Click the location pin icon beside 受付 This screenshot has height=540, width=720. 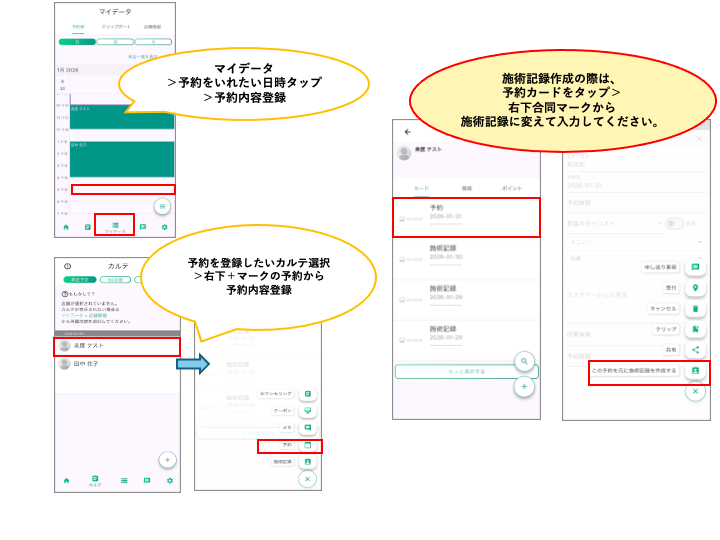click(x=695, y=288)
